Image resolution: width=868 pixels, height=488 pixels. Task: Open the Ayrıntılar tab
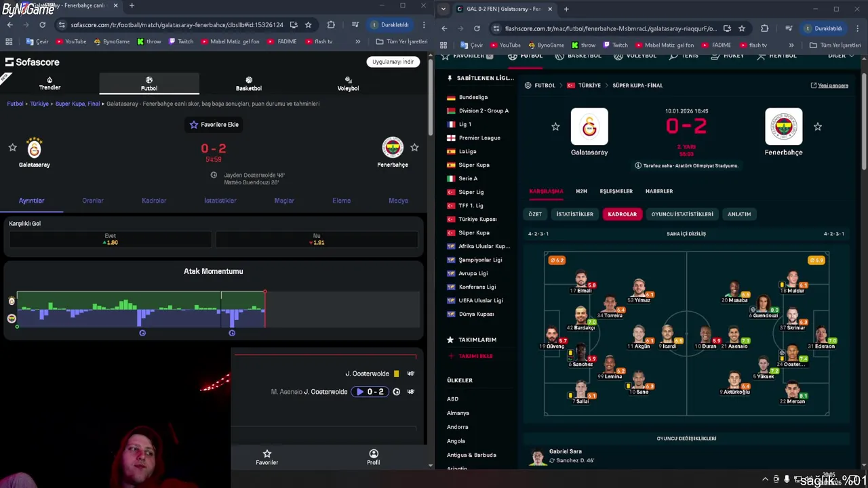pos(31,201)
